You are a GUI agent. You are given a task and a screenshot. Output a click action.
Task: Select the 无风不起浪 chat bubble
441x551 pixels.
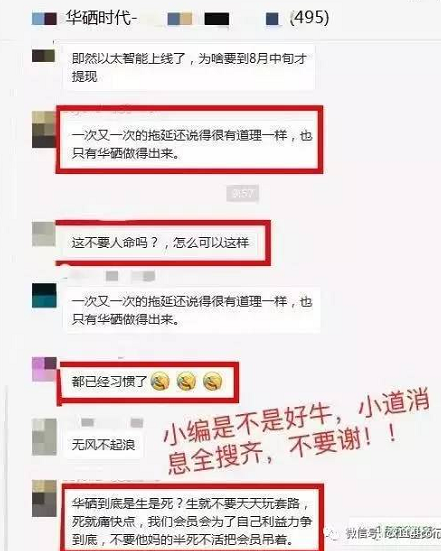point(103,445)
